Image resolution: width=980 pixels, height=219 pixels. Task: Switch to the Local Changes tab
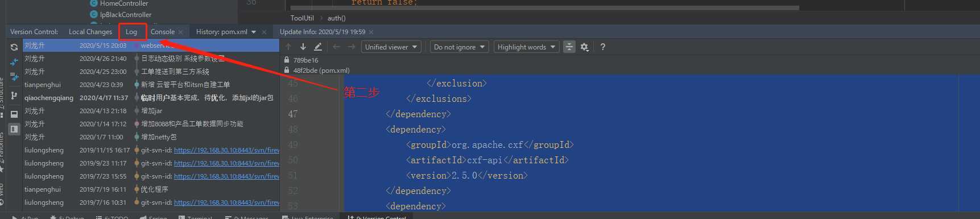pos(90,32)
